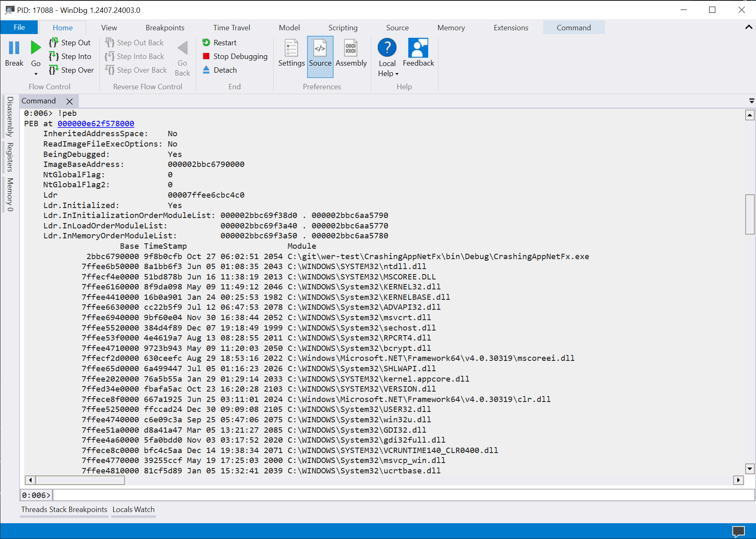Show the Breakpoints panel
The width and height of the screenshot is (756, 539).
coord(89,510)
